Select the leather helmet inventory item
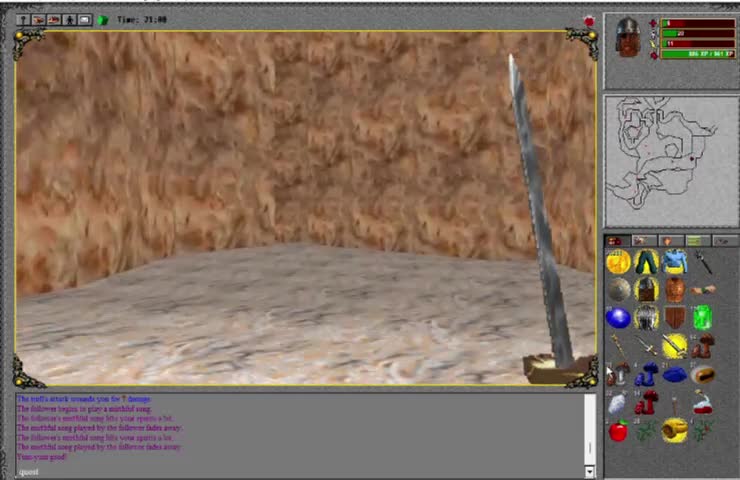This screenshot has height=480, width=740. coord(646,289)
